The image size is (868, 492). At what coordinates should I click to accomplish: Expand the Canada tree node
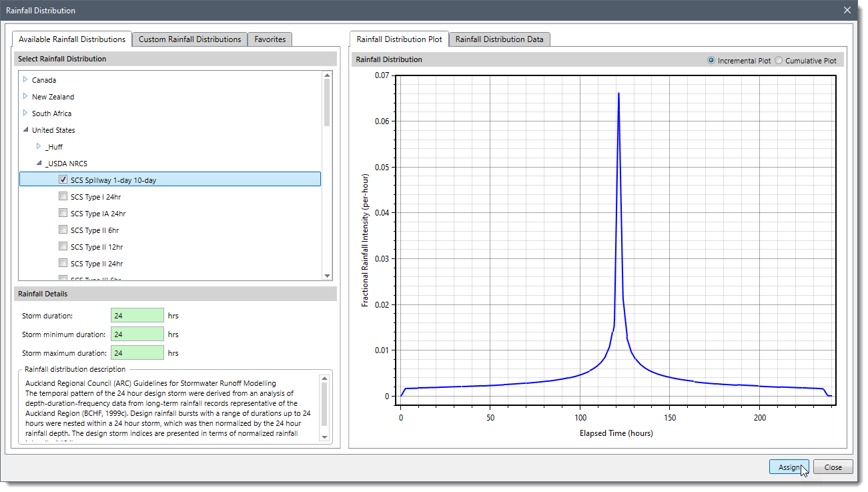(25, 79)
